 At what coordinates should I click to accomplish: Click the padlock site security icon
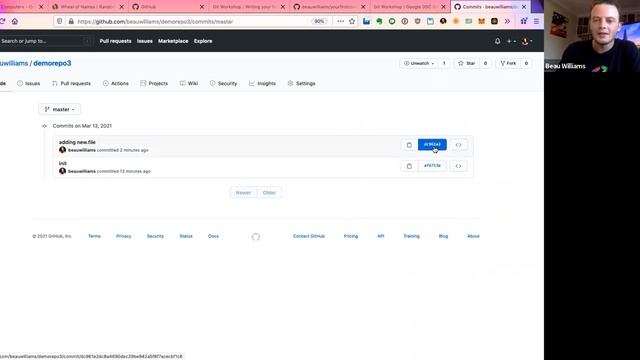[x=71, y=21]
